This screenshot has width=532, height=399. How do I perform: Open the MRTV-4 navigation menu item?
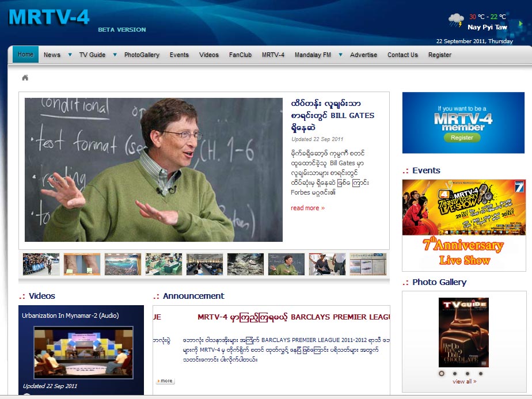point(273,55)
